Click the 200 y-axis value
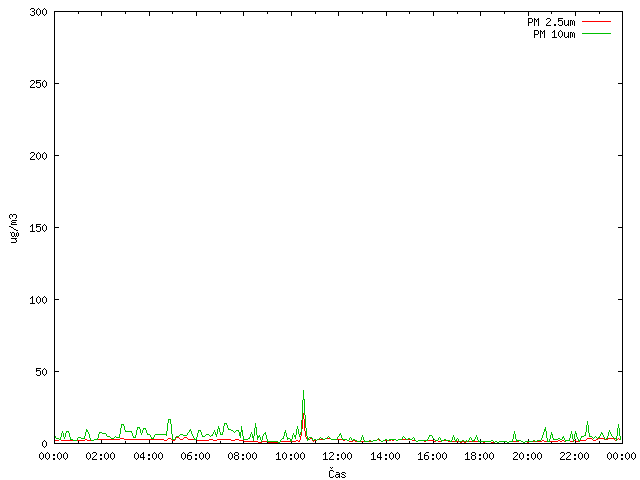This screenshot has width=640, height=480. (x=38, y=156)
